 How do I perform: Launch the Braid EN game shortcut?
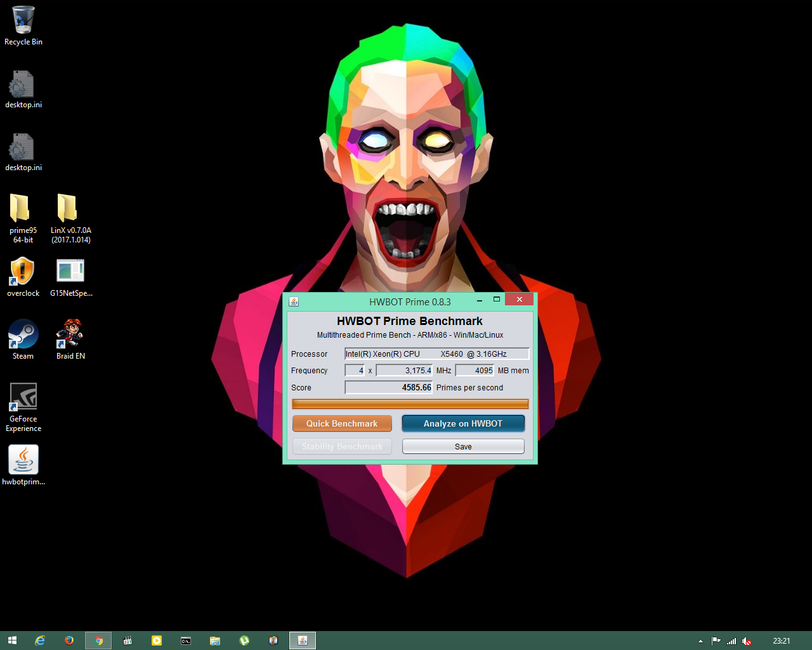click(x=70, y=340)
